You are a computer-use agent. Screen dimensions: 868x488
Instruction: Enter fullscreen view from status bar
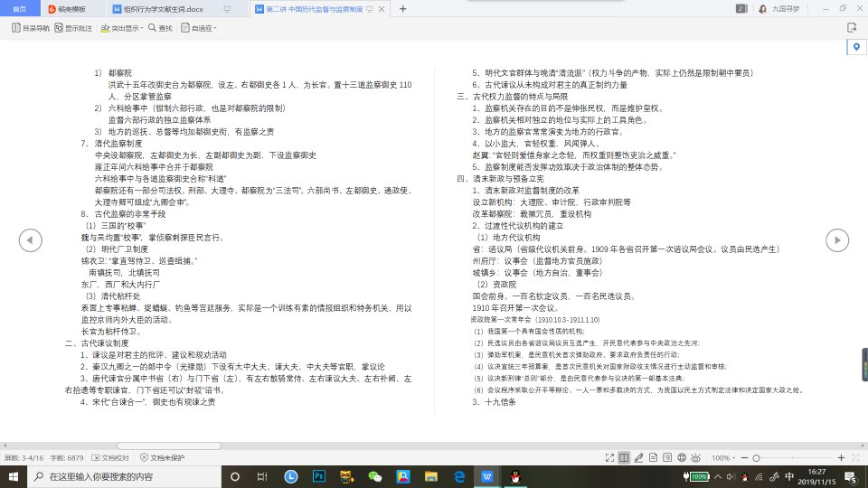pyautogui.click(x=609, y=457)
